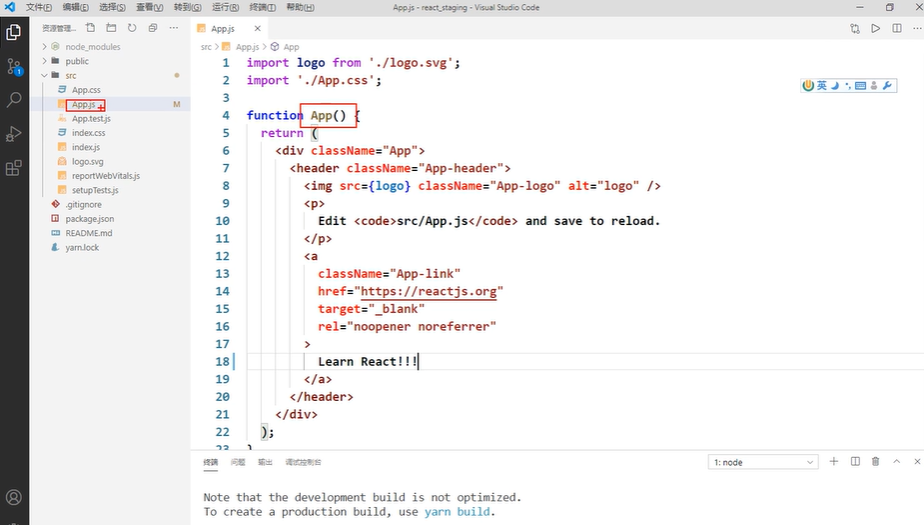Open editor more actions ellipsis

coord(917,28)
